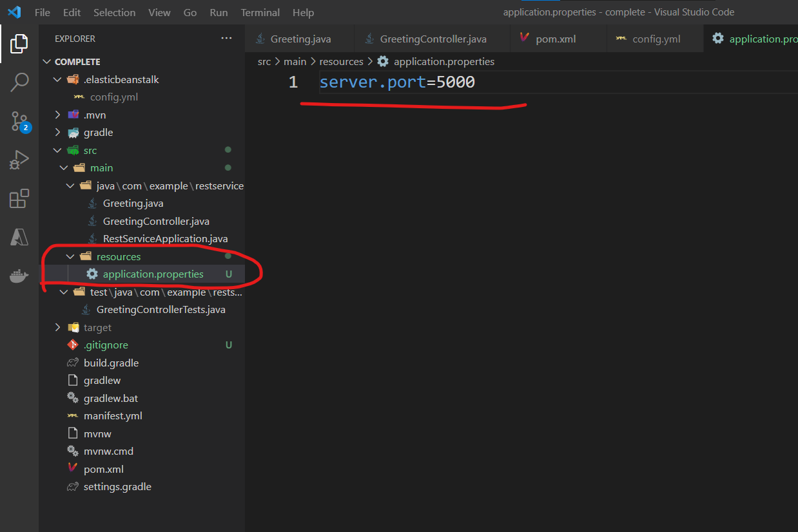Click src in the breadcrumb path
The height and width of the screenshot is (532, 798).
(264, 62)
